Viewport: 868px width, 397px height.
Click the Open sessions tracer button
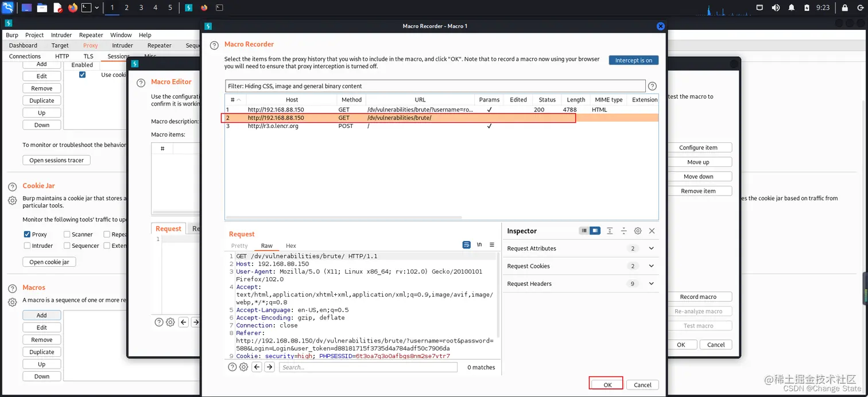tap(56, 161)
